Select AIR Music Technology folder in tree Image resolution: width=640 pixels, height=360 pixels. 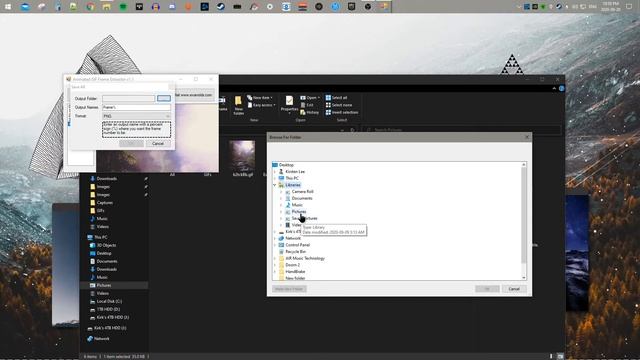305,258
